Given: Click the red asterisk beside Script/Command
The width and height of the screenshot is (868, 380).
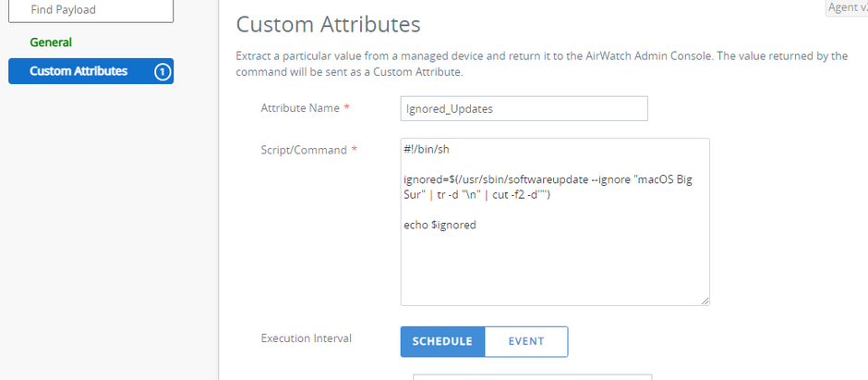Looking at the screenshot, I should pos(355,150).
